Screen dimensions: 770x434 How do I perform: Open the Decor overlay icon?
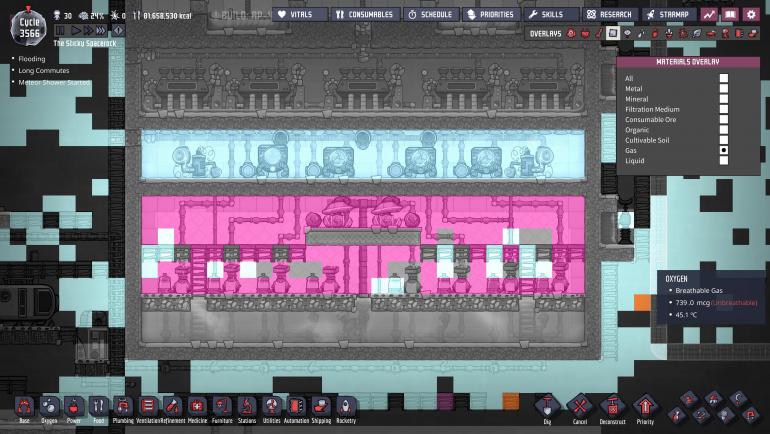tap(669, 33)
